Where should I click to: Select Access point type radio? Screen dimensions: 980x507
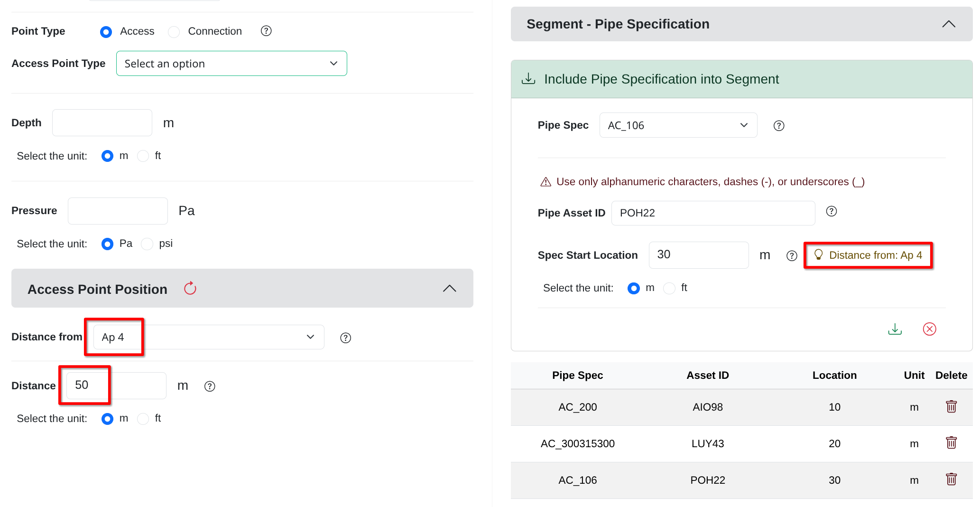(x=106, y=32)
